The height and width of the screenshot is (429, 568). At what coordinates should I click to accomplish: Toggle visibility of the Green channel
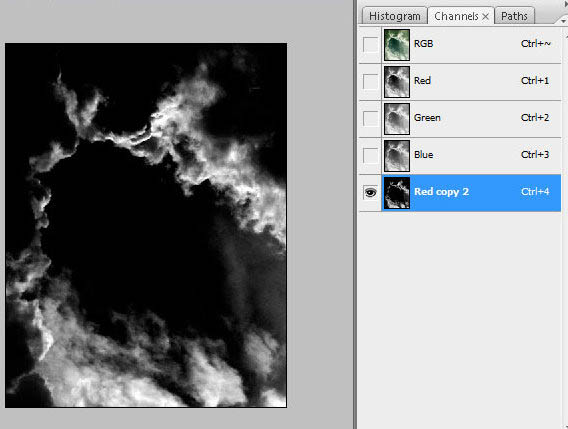(x=370, y=118)
